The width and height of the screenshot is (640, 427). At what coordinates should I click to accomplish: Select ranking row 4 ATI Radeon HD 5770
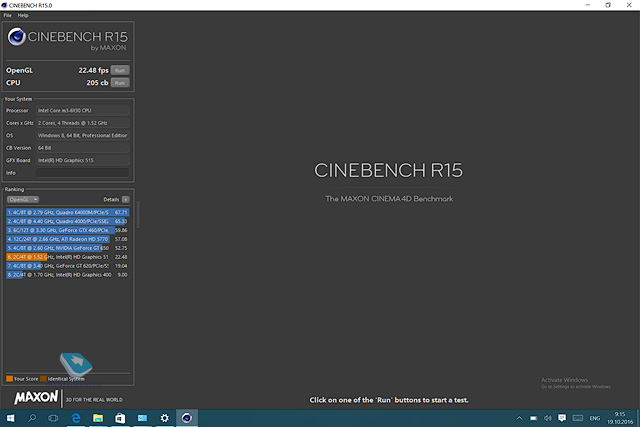click(x=67, y=239)
